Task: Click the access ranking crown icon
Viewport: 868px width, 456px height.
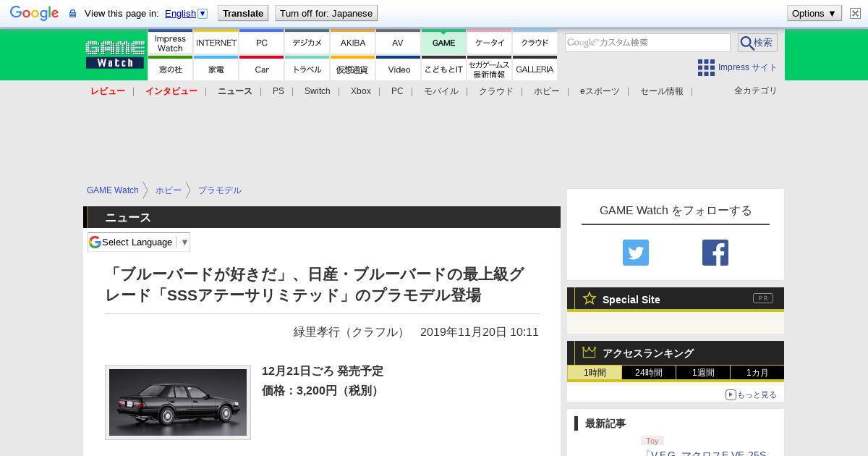Action: pyautogui.click(x=590, y=352)
